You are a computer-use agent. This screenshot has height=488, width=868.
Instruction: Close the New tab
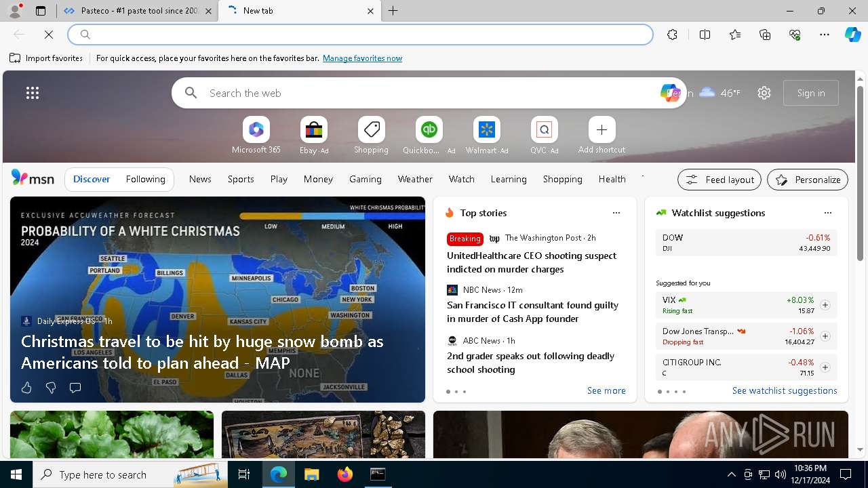370,11
